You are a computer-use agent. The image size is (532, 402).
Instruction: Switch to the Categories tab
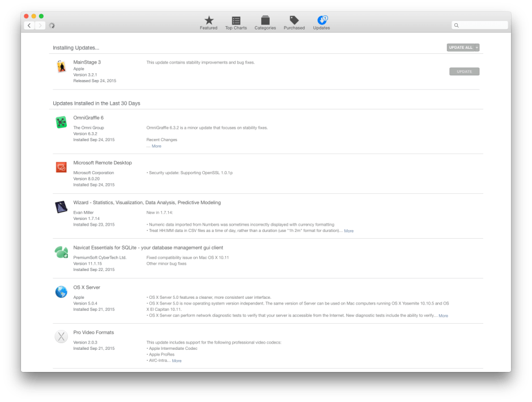pos(265,22)
